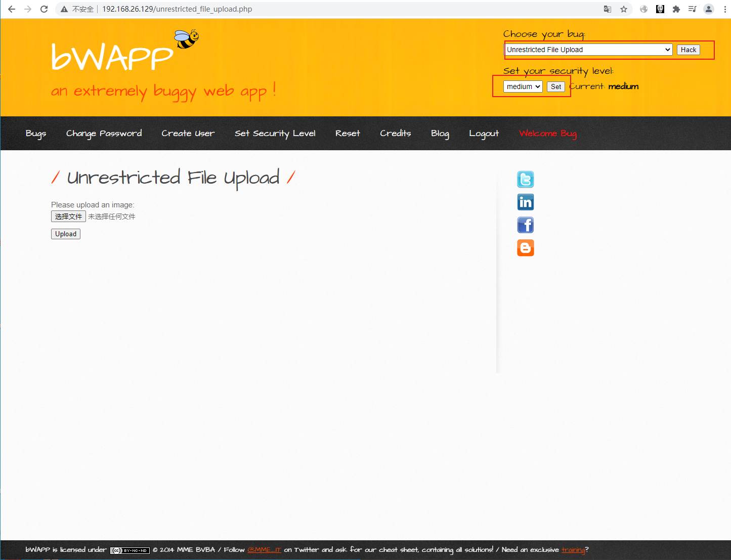Open the media controls icon
Screen dimensions: 731x560
pyautogui.click(x=693, y=9)
